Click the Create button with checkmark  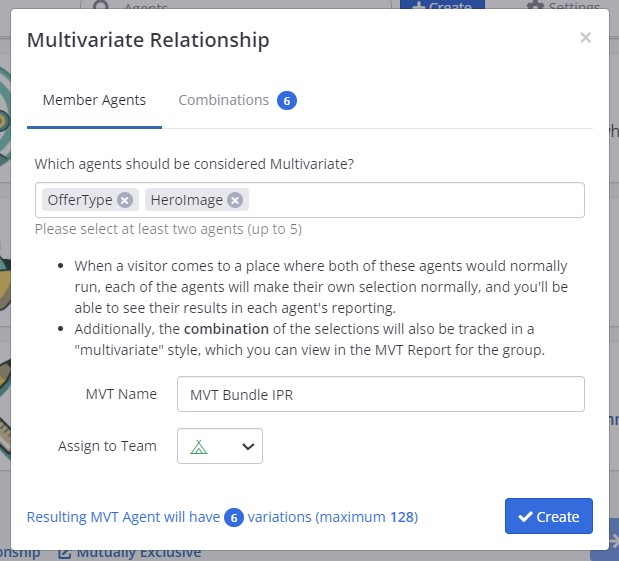[x=549, y=516]
